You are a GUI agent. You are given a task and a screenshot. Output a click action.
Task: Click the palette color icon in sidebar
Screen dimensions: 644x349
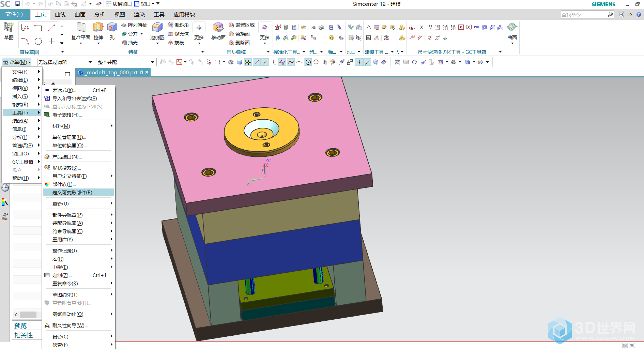pos(5,202)
